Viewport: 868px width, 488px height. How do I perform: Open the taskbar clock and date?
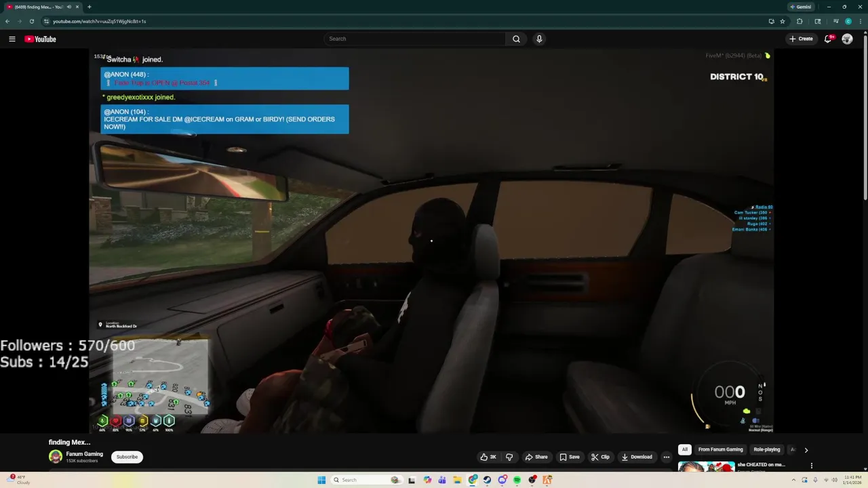(x=853, y=480)
